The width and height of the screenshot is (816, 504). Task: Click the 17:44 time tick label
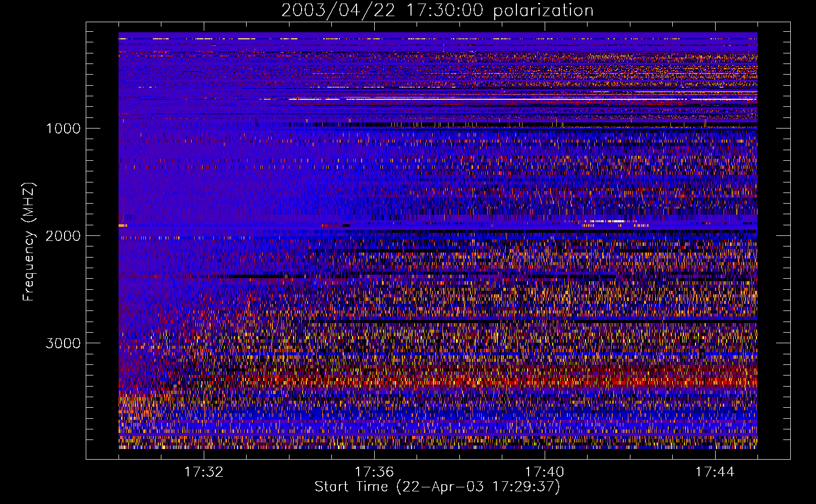715,472
